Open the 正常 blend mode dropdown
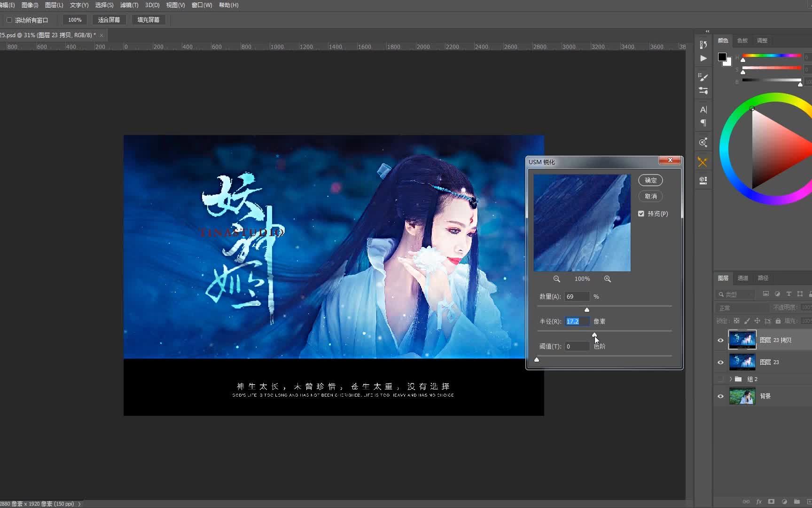 coord(742,308)
